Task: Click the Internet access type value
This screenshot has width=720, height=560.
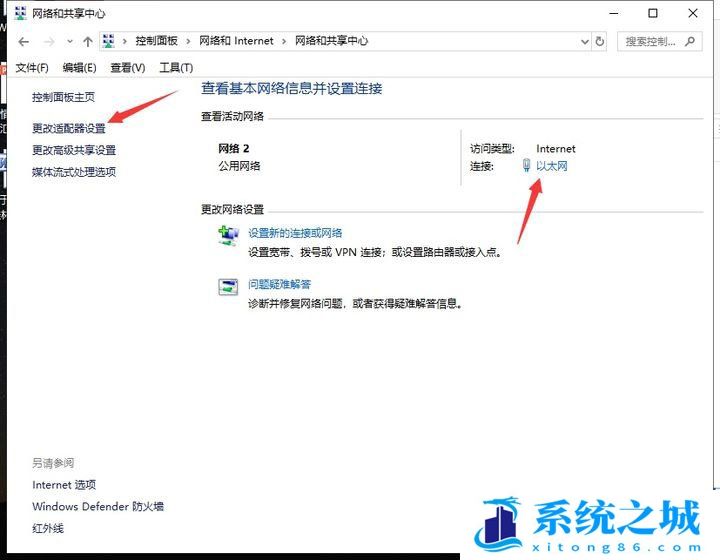Action: click(x=556, y=149)
